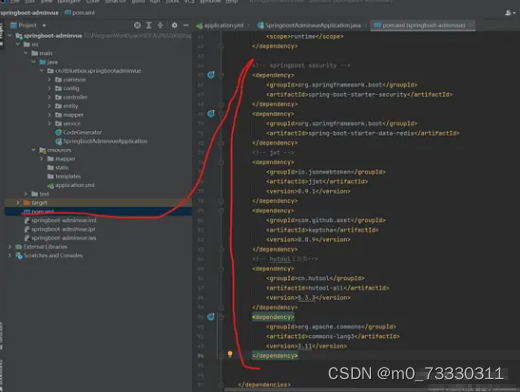
Task: Click the locate/select opened file target icon
Action: [x=137, y=25]
